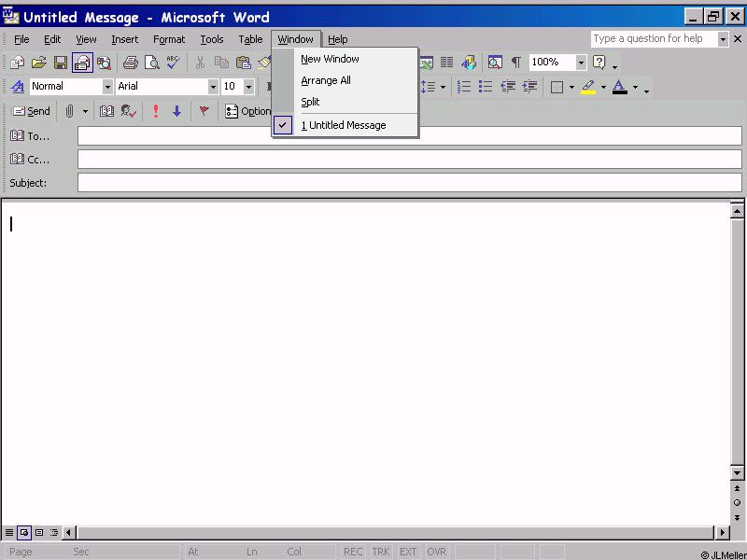Expand the Highlight color dropdown arrow

[x=603, y=87]
